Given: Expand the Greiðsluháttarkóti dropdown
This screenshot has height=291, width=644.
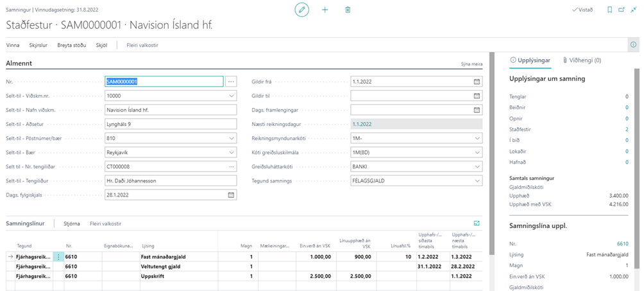Looking at the screenshot, I should click(477, 166).
